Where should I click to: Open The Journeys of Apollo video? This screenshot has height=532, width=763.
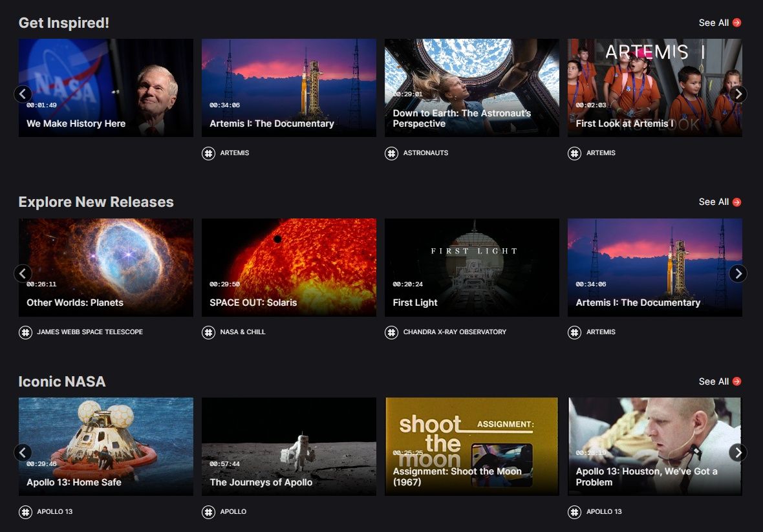pyautogui.click(x=288, y=447)
